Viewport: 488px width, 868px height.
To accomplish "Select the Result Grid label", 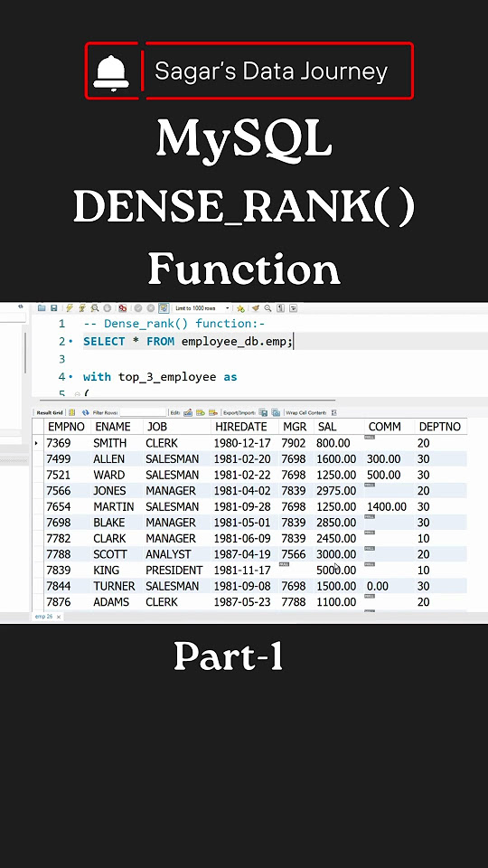I will click(50, 412).
